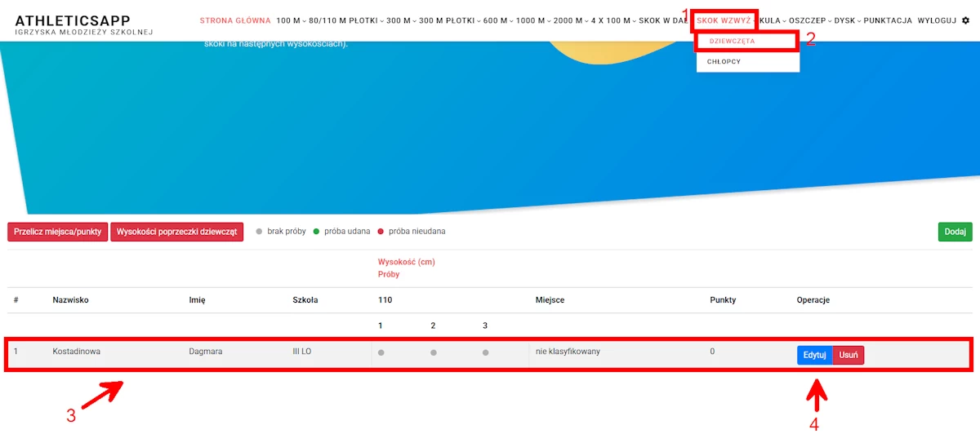Image resolution: width=980 pixels, height=434 pixels.
Task: Click Przelicz miejsca/punkty button
Action: (57, 232)
